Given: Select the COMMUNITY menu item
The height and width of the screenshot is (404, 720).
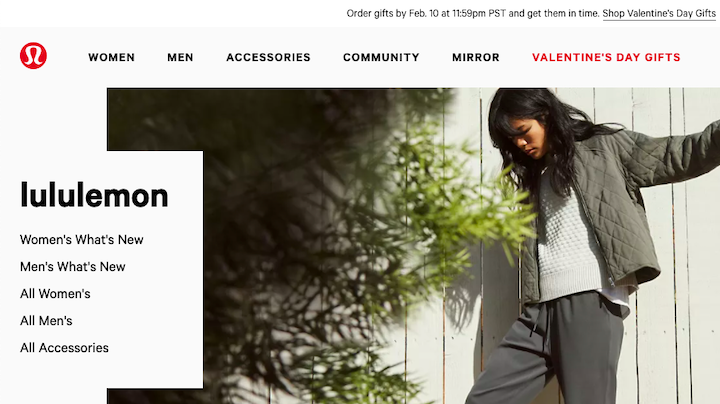Looking at the screenshot, I should coord(381,57).
